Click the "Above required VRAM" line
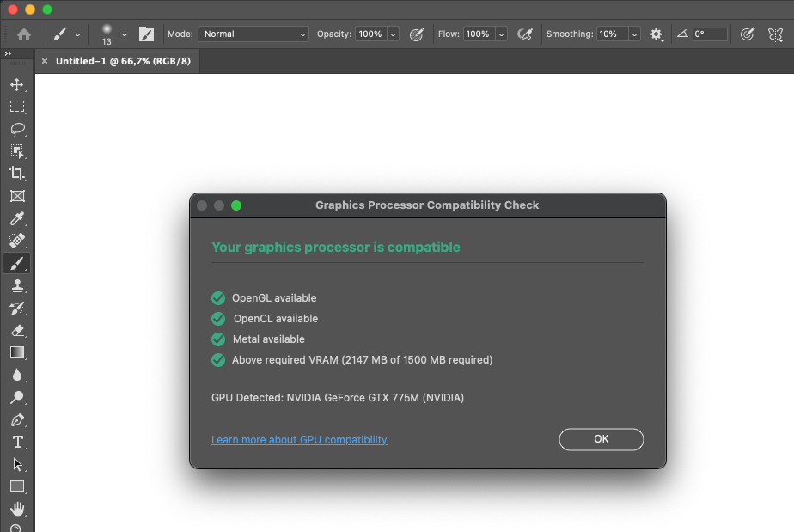The height and width of the screenshot is (532, 794). coord(362,360)
